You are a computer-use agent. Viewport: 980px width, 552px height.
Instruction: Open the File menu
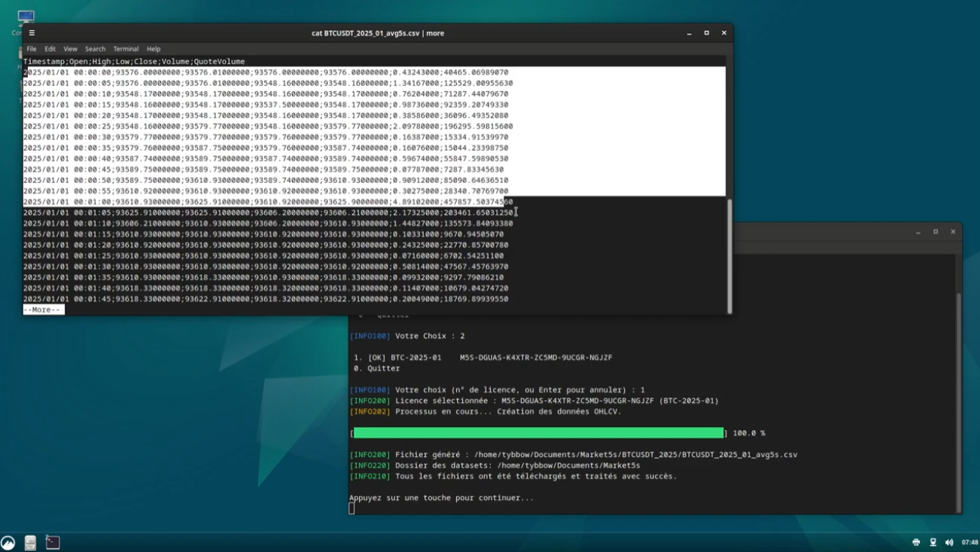pyautogui.click(x=30, y=48)
